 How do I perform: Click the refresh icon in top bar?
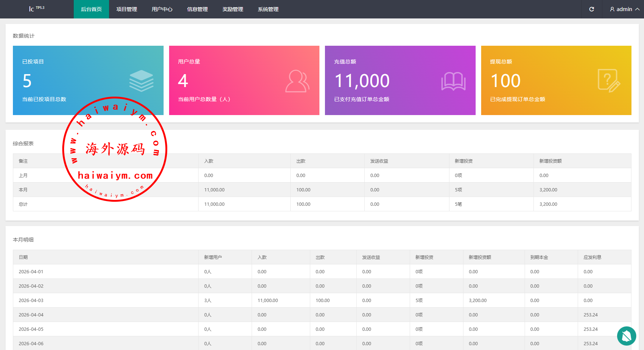[591, 9]
